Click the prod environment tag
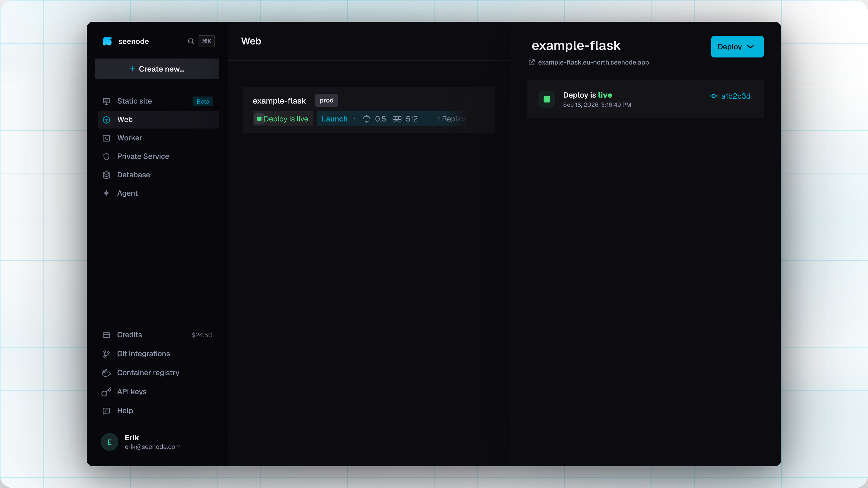The width and height of the screenshot is (868, 488). click(327, 100)
